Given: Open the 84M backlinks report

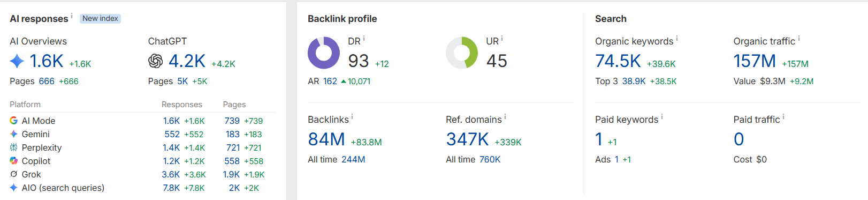Looking at the screenshot, I should click(x=326, y=139).
